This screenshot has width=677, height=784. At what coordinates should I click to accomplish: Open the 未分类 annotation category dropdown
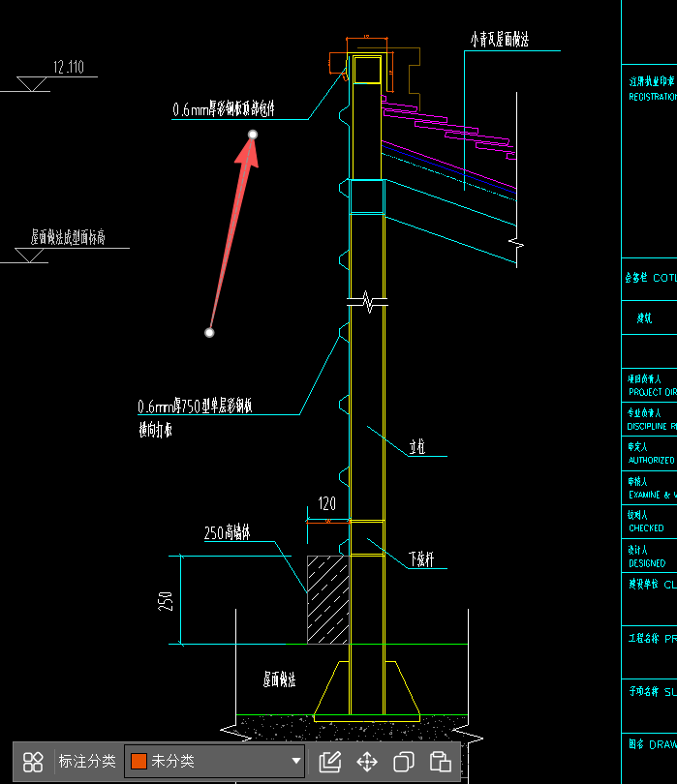(215, 761)
